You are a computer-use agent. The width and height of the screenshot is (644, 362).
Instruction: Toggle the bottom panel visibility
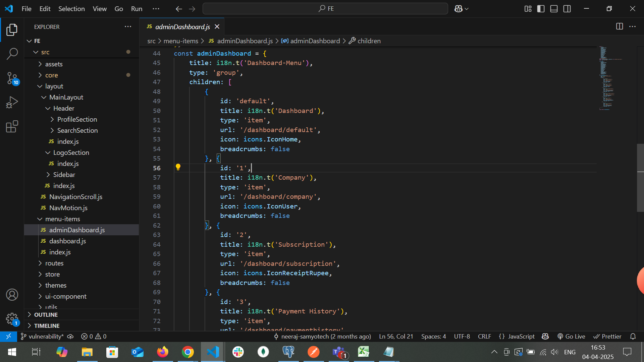[554, 9]
